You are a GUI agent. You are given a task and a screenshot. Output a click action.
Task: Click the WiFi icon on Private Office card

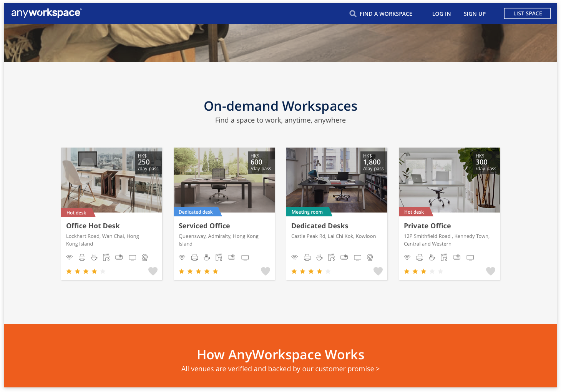(x=407, y=257)
